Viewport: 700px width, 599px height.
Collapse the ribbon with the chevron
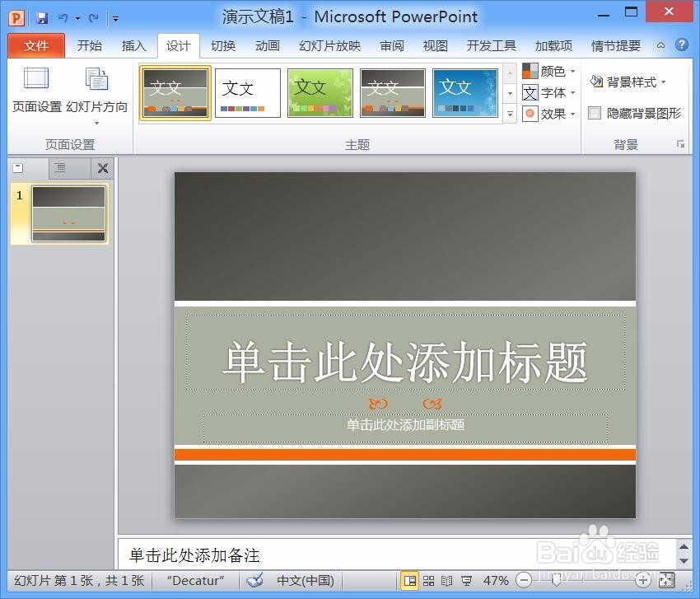(x=660, y=45)
